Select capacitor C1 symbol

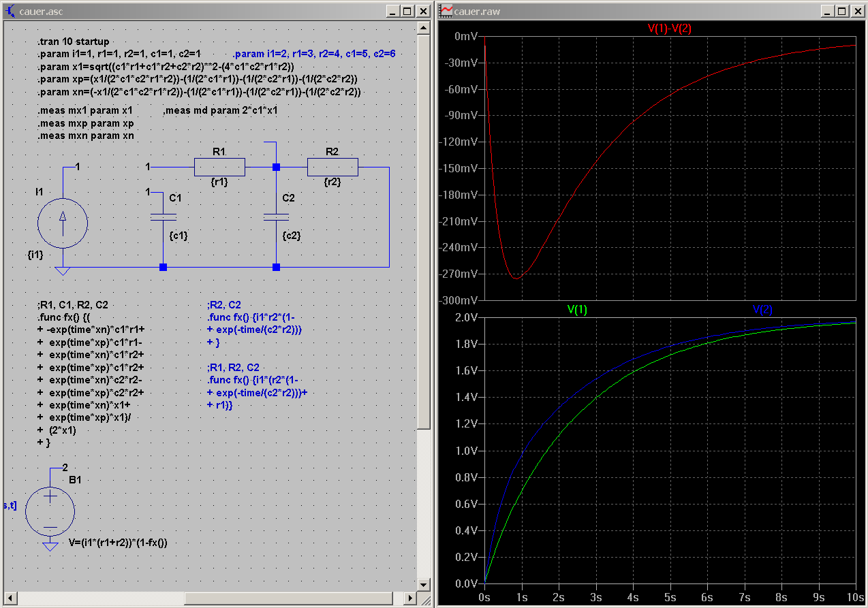coord(163,217)
